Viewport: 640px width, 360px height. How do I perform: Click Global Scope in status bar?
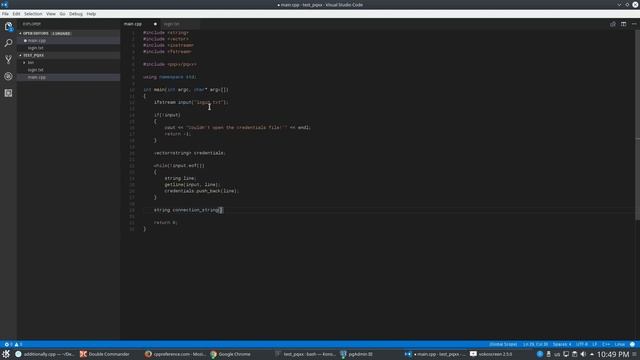(503, 344)
